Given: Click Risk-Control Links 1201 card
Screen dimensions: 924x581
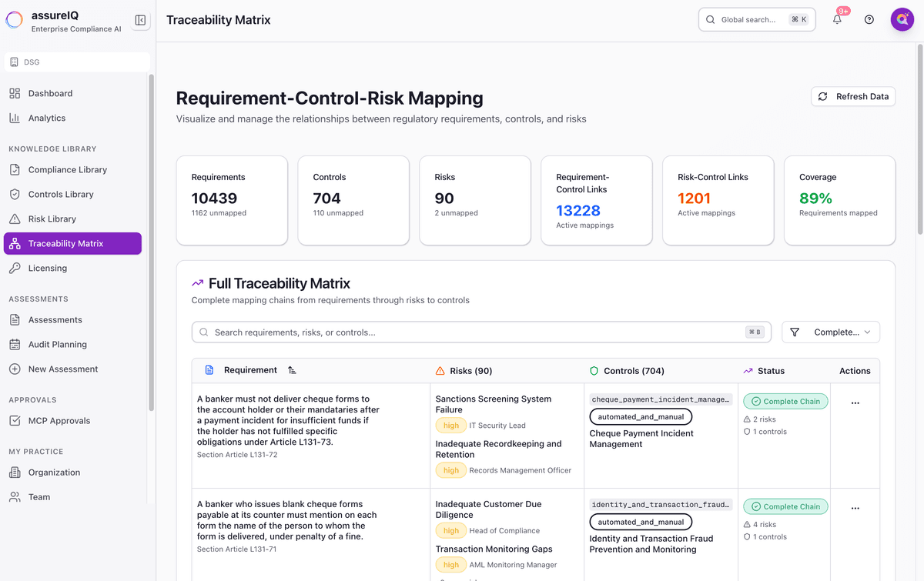Looking at the screenshot, I should (718, 201).
